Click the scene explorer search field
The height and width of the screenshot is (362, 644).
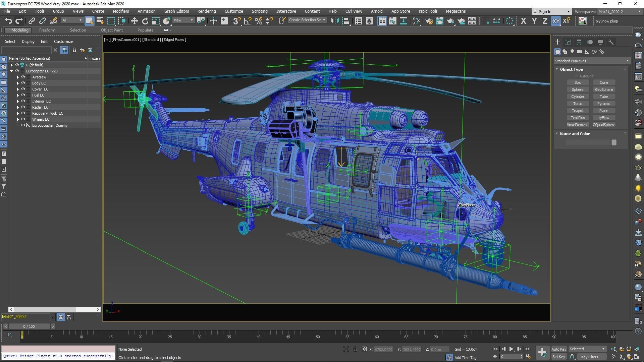[x=26, y=50]
